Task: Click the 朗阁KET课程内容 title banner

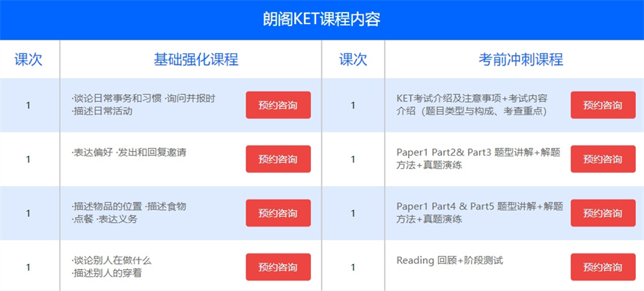Action: 322,19
